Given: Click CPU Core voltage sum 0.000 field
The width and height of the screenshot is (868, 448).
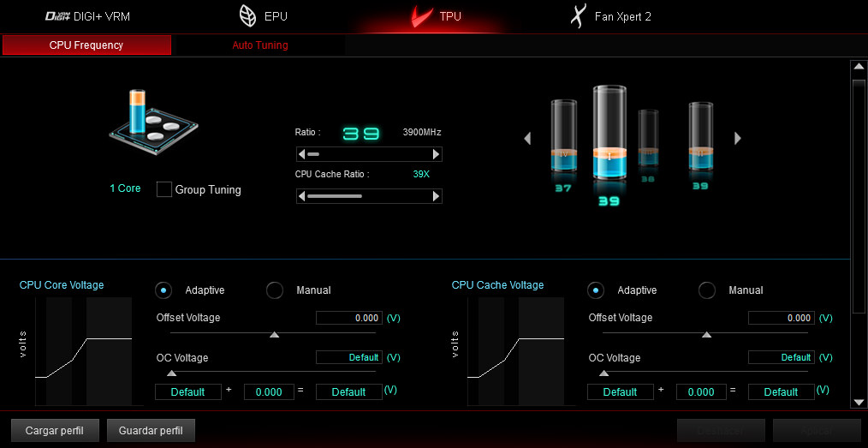Looking at the screenshot, I should click(x=269, y=391).
